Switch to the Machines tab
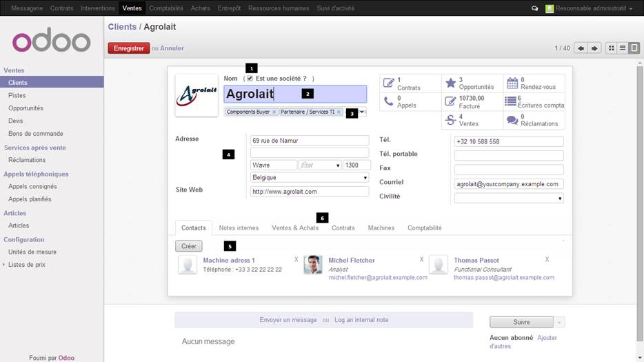Image resolution: width=644 pixels, height=362 pixels. (381, 228)
